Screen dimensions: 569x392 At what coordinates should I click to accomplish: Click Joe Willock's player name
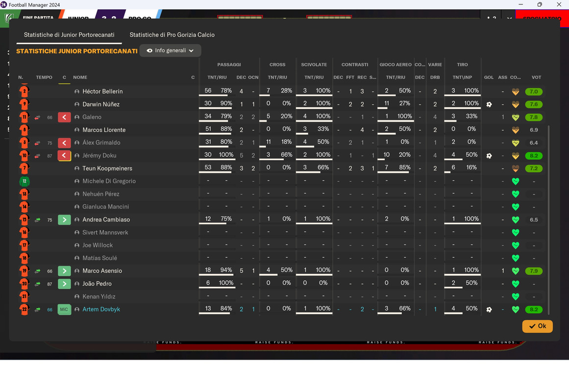click(97, 245)
